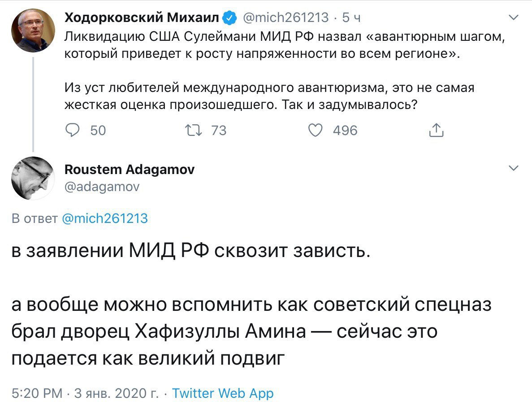Open the Roustem Adagamov profile picture
The height and width of the screenshot is (414, 532).
point(33,178)
